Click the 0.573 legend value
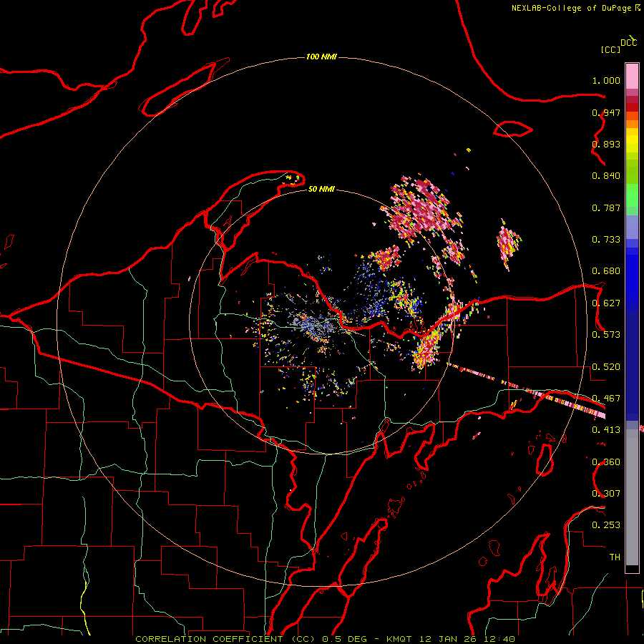The height and width of the screenshot is (644, 644). (606, 335)
